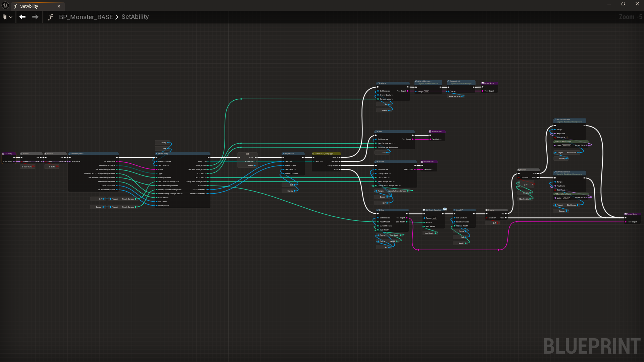Select the Chromatic Hit node header
Viewport: 644px width, 362px height.
pos(455,81)
